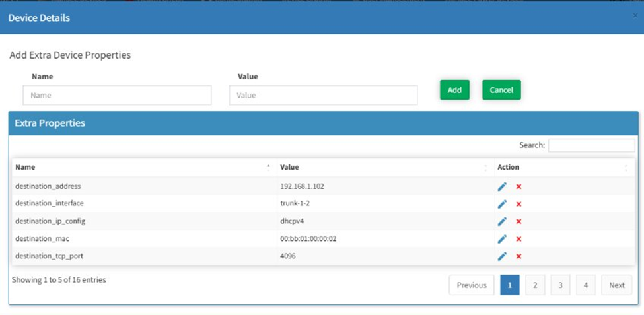Image resolution: width=644 pixels, height=315 pixels.
Task: Jump to page 4 of entries
Action: [585, 285]
